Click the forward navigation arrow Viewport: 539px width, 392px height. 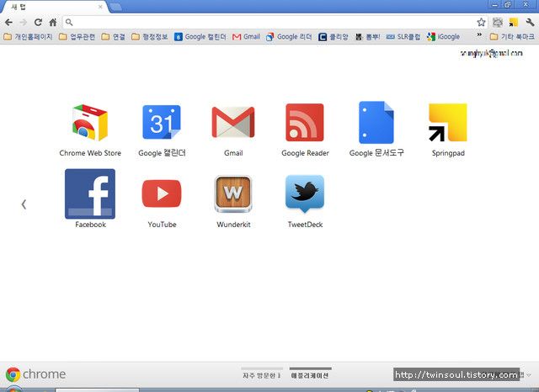pos(23,23)
